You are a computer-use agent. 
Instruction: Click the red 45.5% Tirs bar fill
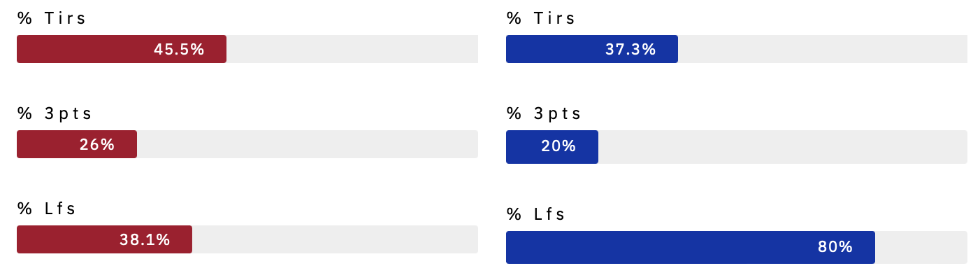[122, 49]
